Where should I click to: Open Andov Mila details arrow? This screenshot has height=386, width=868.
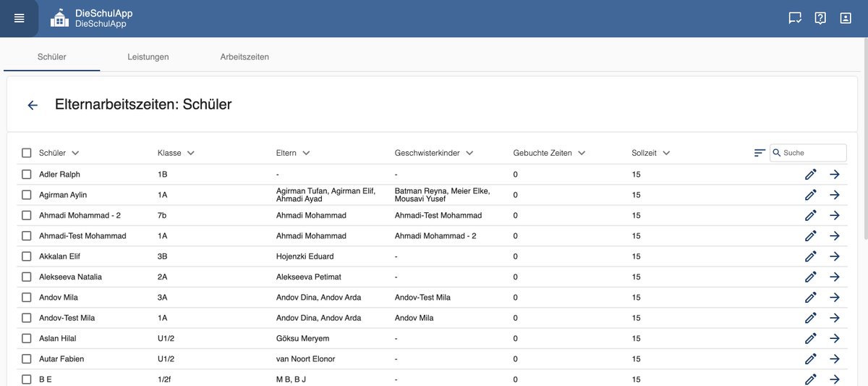(835, 298)
